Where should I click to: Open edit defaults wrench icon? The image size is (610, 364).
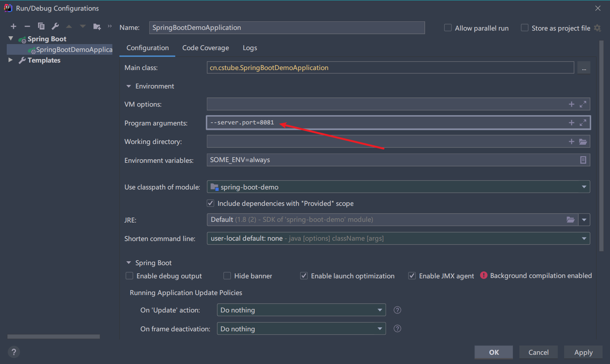click(55, 26)
